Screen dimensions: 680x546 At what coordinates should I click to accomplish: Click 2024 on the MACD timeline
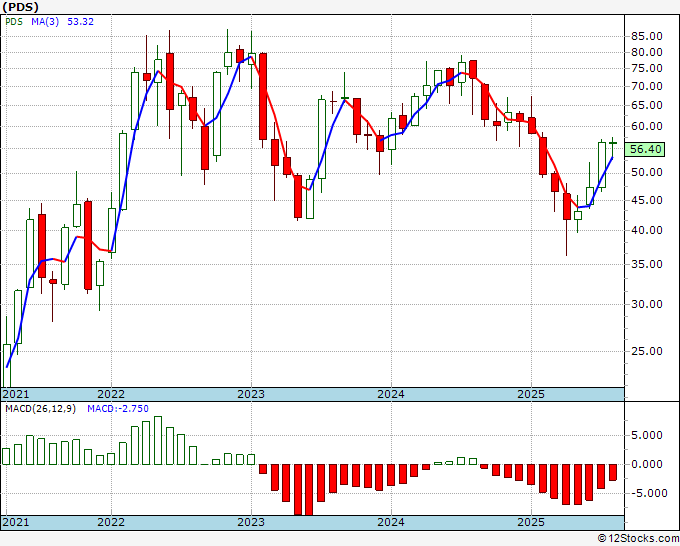click(391, 522)
